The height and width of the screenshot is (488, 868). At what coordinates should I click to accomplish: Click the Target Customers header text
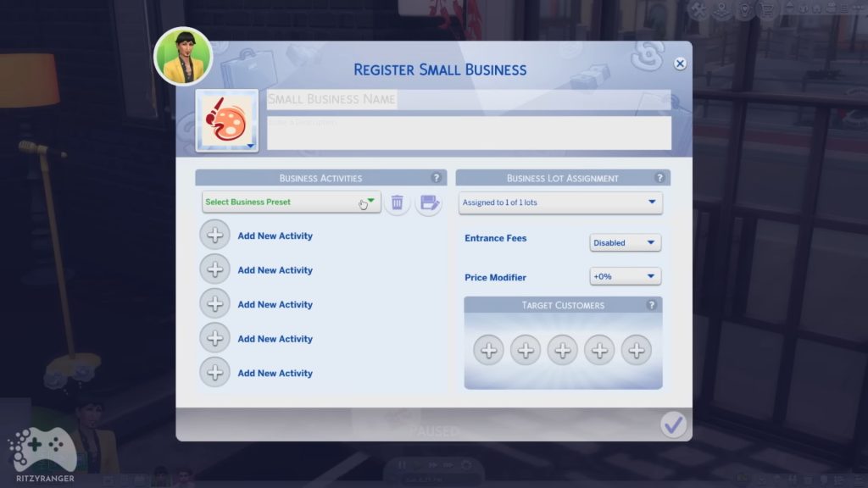point(563,305)
